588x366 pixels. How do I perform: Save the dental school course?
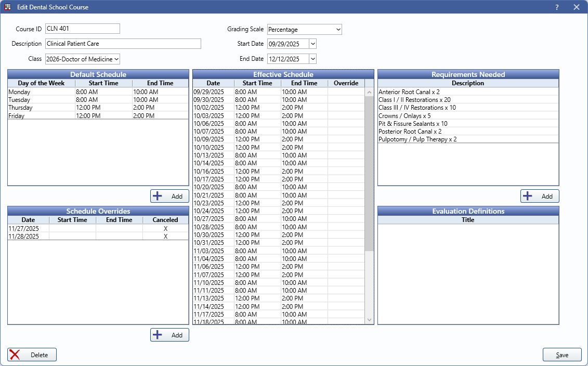pyautogui.click(x=561, y=355)
